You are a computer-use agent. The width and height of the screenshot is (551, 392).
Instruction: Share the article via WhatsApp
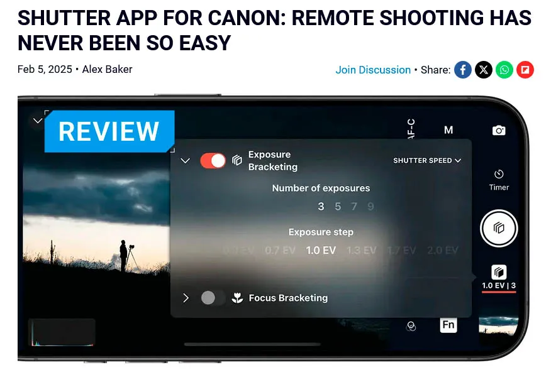coord(504,70)
